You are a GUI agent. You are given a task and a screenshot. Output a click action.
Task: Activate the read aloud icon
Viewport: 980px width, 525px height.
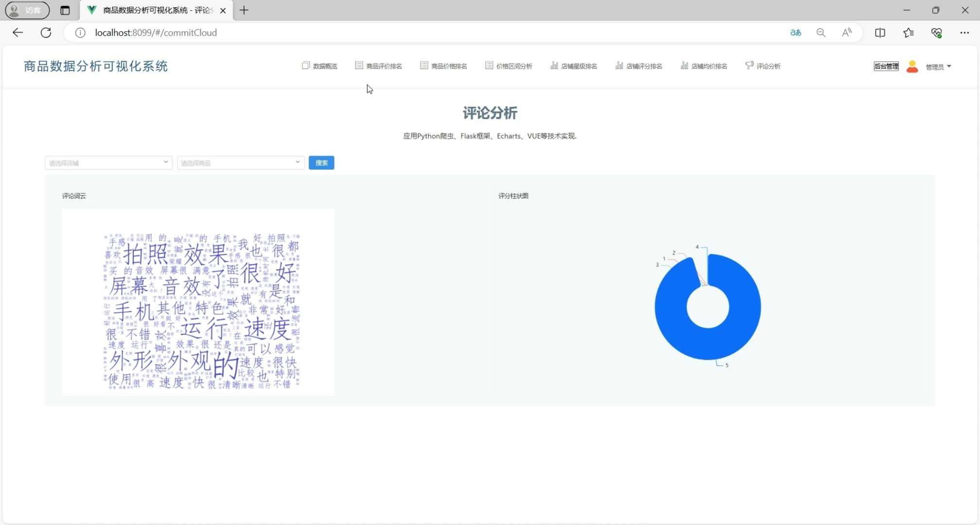(846, 33)
